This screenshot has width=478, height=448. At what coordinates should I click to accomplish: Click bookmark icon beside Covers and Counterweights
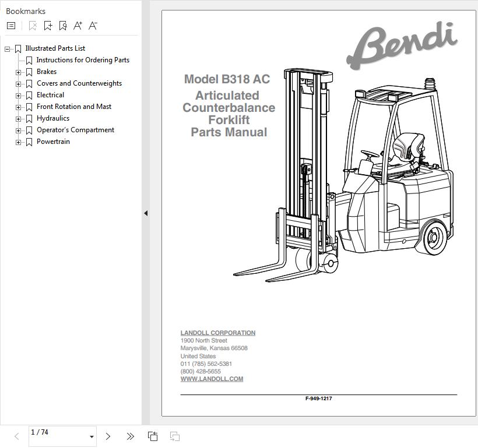pos(29,84)
